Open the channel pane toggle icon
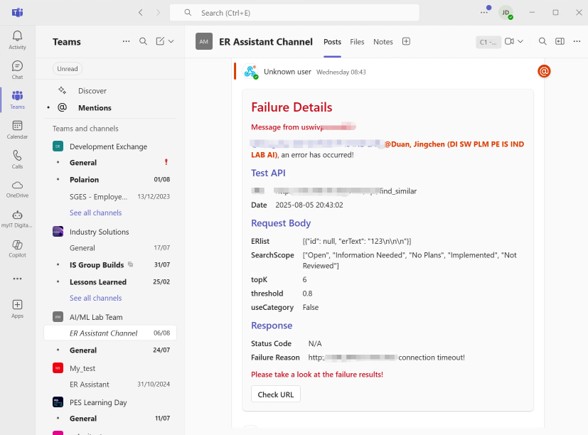Screen dimensions: 588x435 [x=560, y=41]
